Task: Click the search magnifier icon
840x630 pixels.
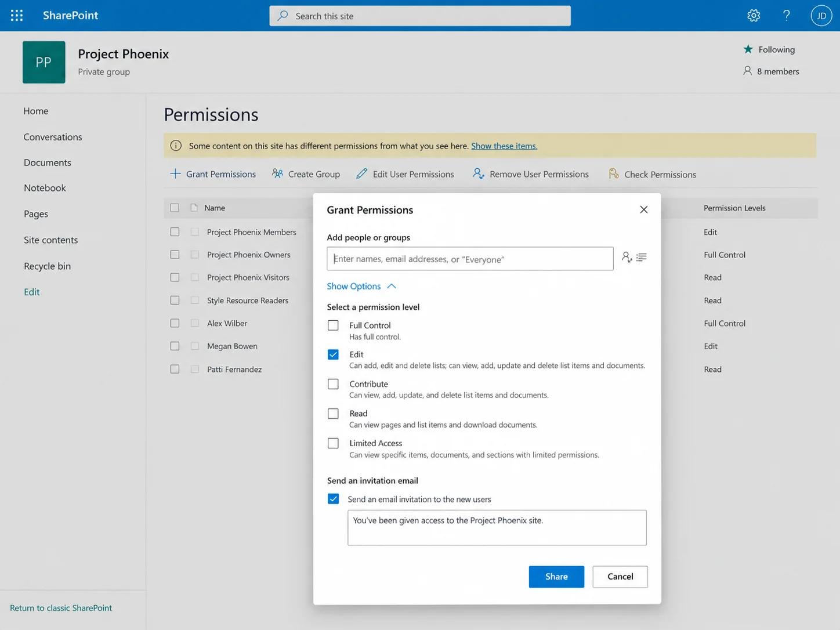Action: 283,16
